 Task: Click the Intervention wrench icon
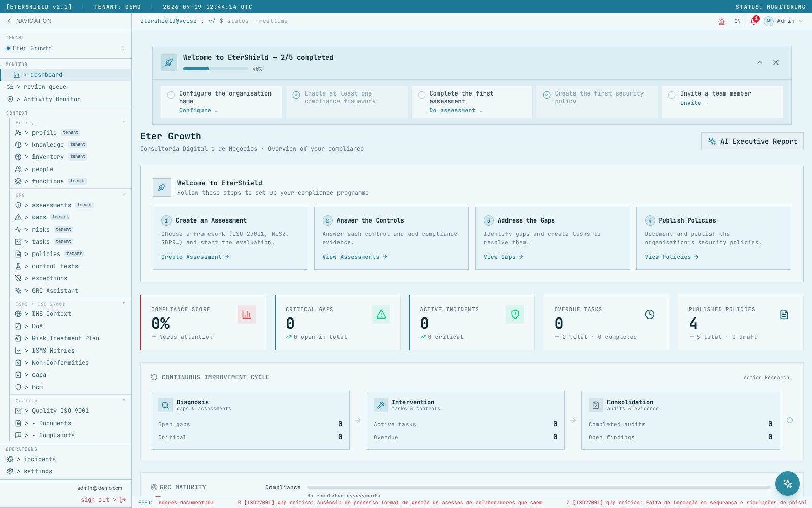click(x=381, y=405)
